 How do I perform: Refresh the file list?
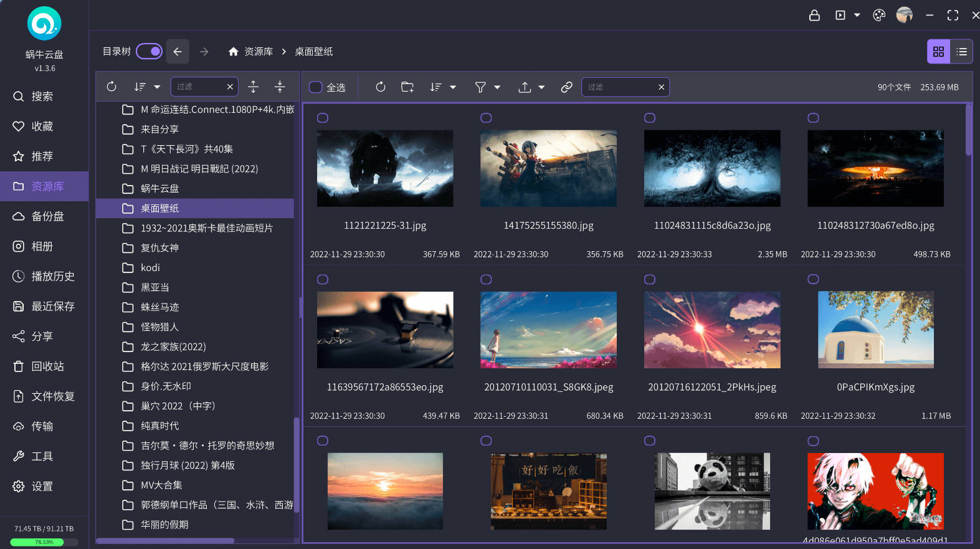click(x=381, y=87)
